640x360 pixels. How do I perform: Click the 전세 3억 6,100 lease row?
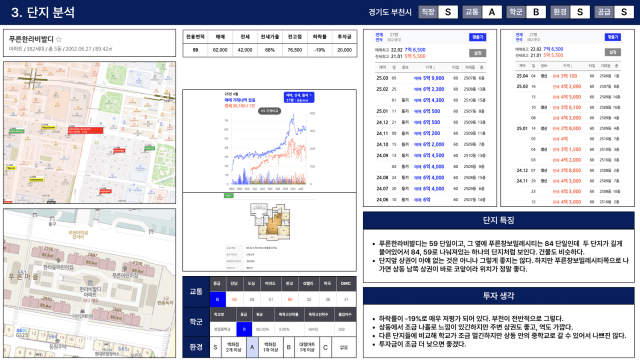pyautogui.click(x=567, y=107)
